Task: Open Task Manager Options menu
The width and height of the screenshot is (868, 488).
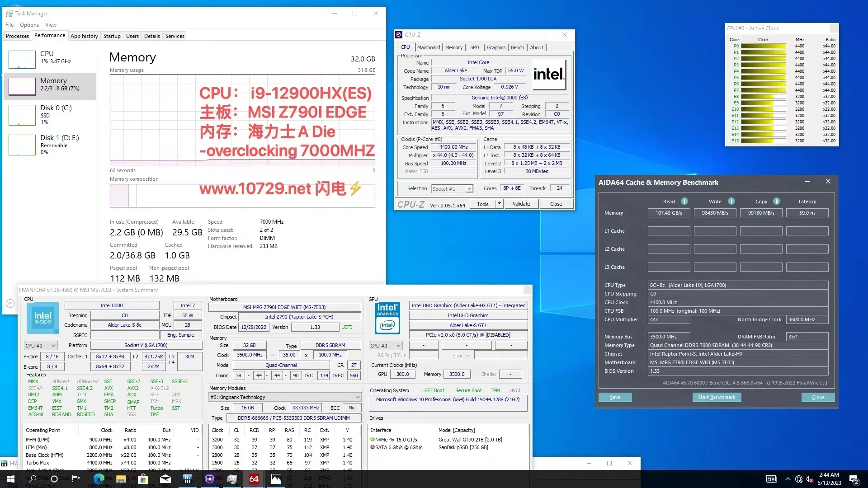Action: pyautogui.click(x=29, y=25)
